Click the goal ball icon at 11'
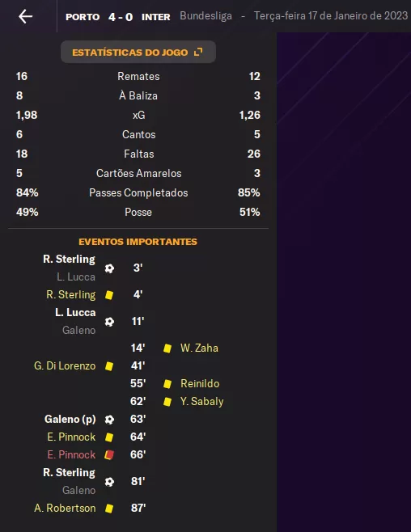This screenshot has height=532, width=411. pyautogui.click(x=109, y=322)
